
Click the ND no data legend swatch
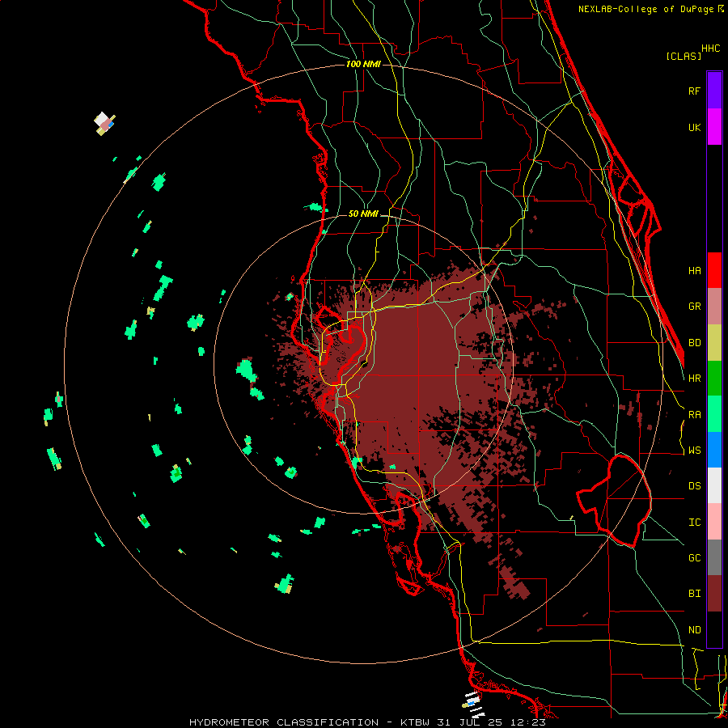(714, 629)
